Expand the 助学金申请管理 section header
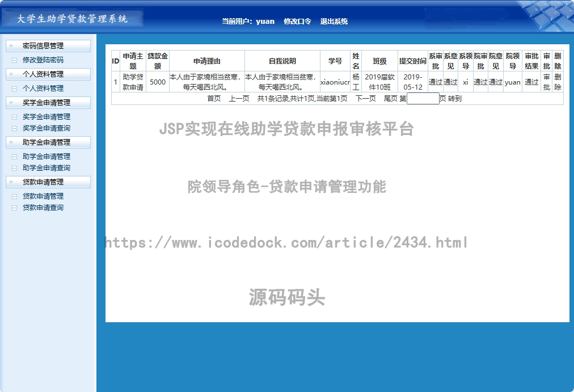 (x=48, y=142)
